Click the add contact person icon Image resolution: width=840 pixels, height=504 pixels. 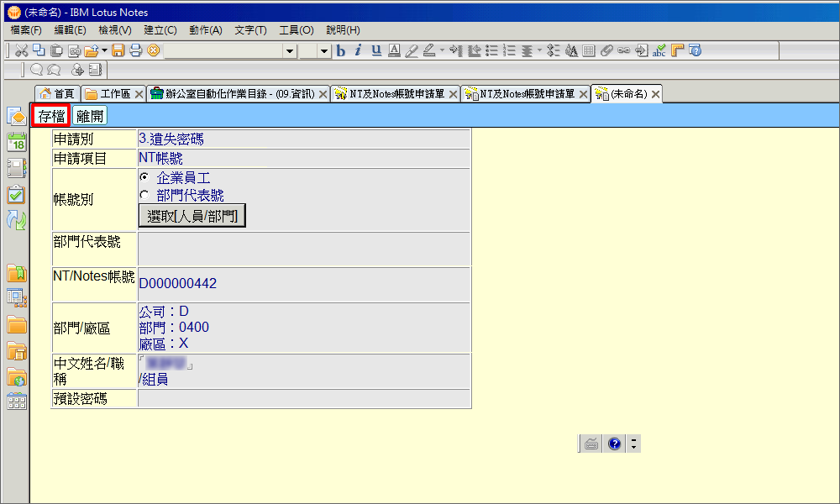point(77,70)
